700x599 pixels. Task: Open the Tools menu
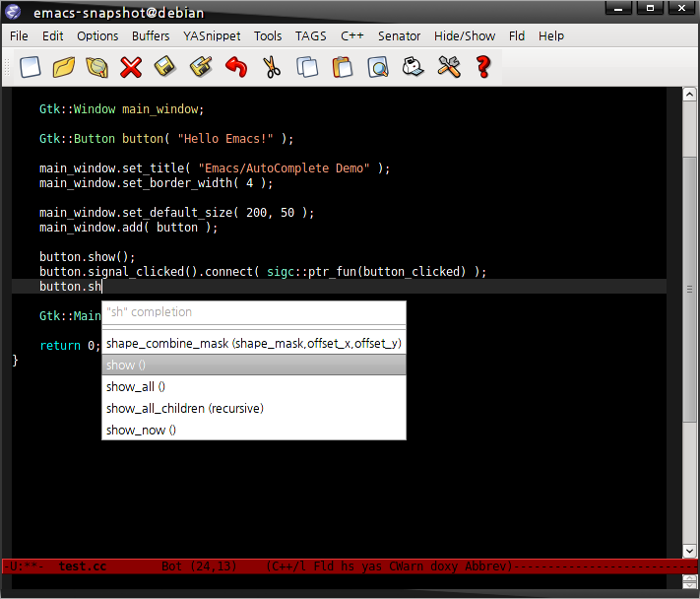click(x=268, y=35)
